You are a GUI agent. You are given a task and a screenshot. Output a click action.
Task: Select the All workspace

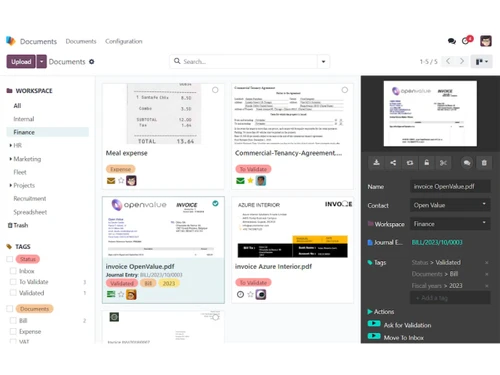(17, 106)
